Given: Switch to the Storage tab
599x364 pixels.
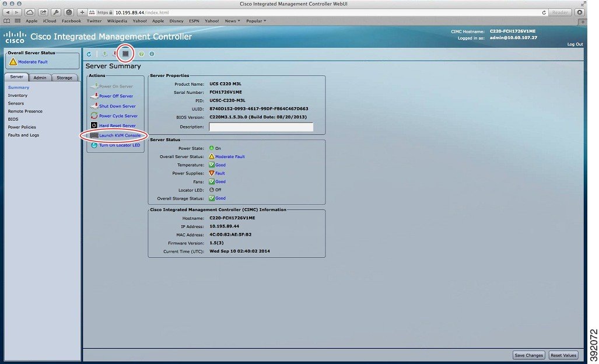Looking at the screenshot, I should pos(64,78).
